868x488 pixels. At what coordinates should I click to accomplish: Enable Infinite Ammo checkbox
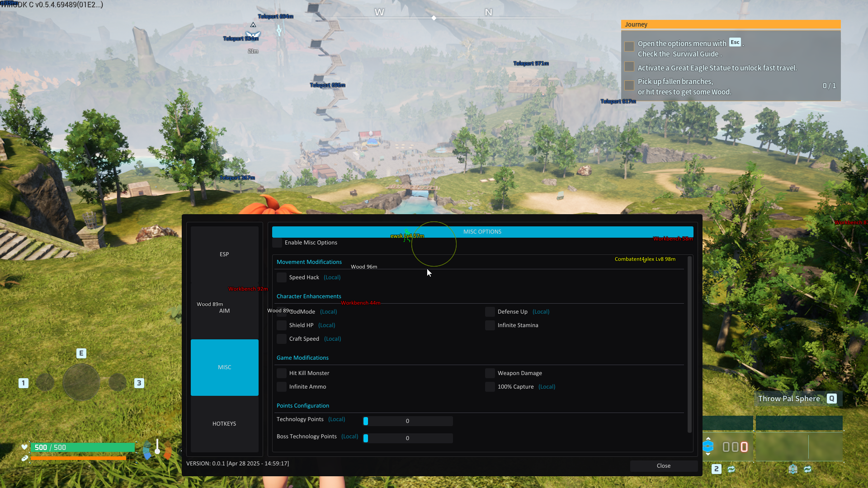282,387
